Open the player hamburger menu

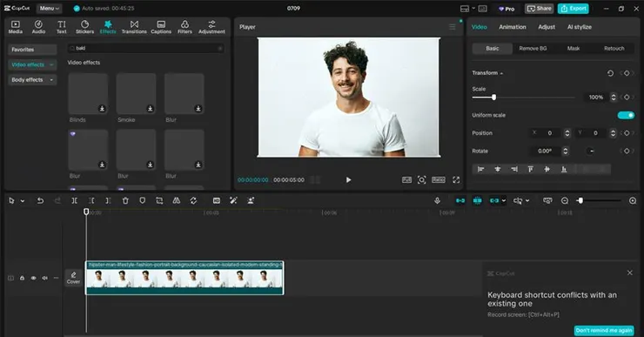pyautogui.click(x=453, y=27)
